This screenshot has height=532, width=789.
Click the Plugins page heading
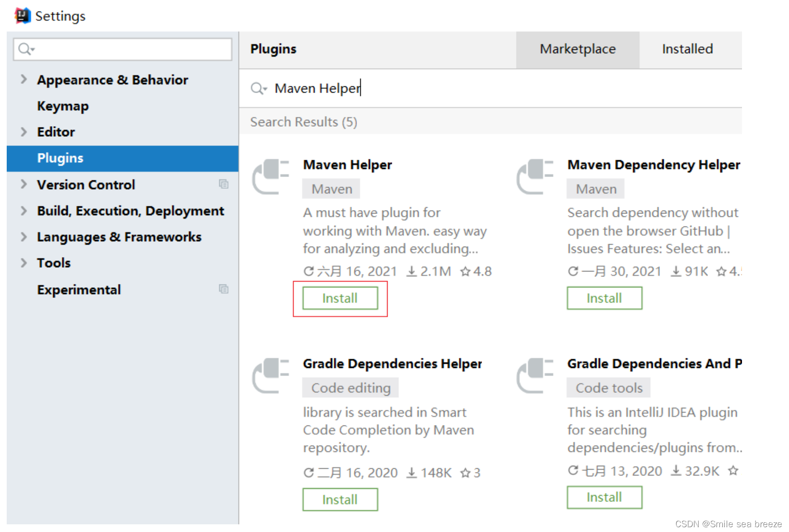pyautogui.click(x=273, y=49)
